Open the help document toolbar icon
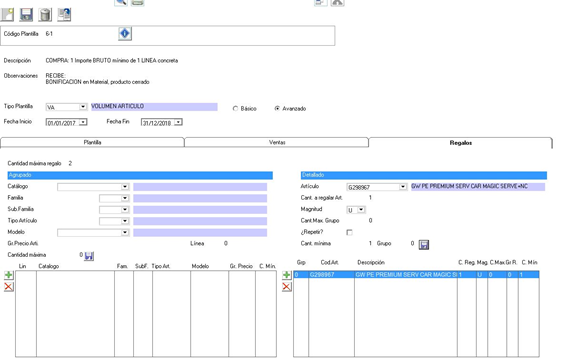Image resolution: width=567 pixels, height=361 pixels. [x=64, y=14]
